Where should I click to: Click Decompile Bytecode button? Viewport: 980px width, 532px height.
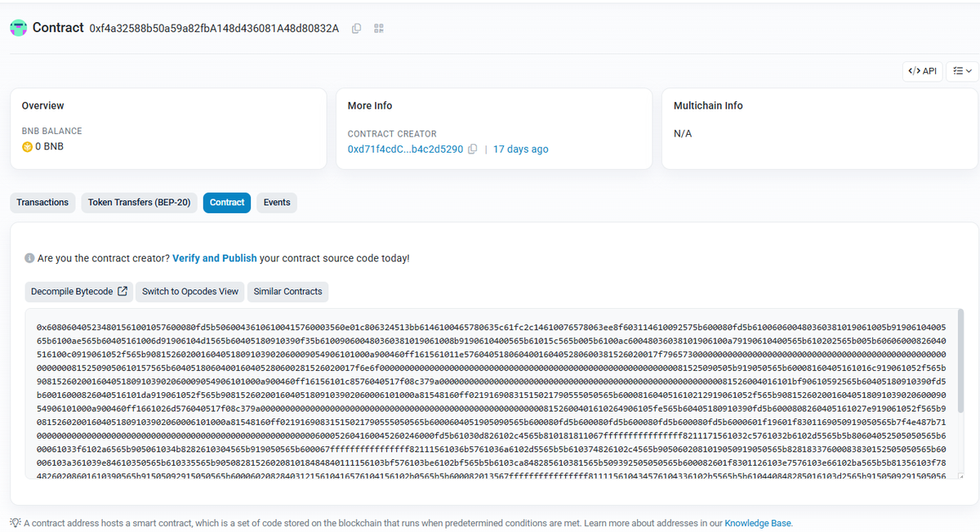coord(79,291)
